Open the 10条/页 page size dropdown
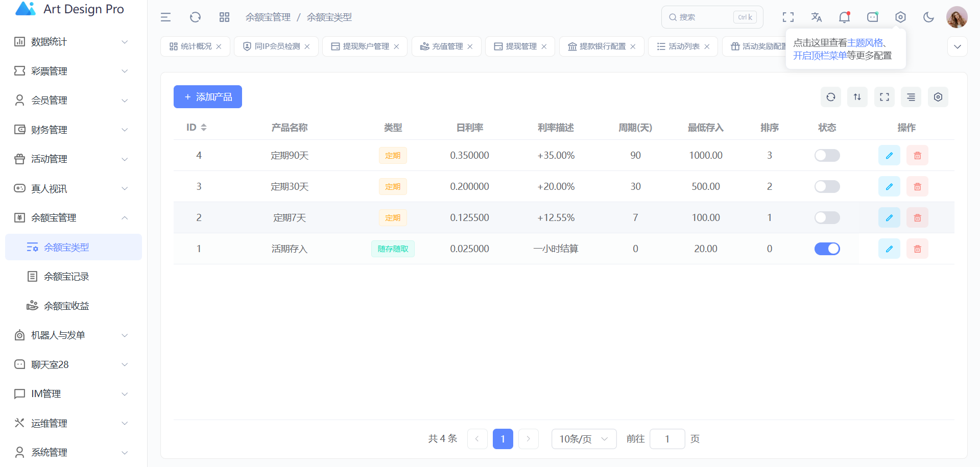Viewport: 980px width, 467px height. click(x=583, y=439)
